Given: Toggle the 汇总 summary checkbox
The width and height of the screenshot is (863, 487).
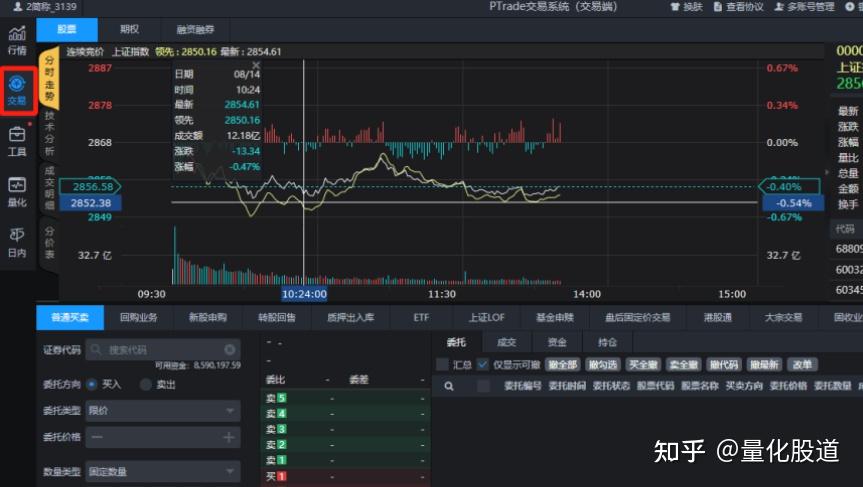Looking at the screenshot, I should 442,364.
